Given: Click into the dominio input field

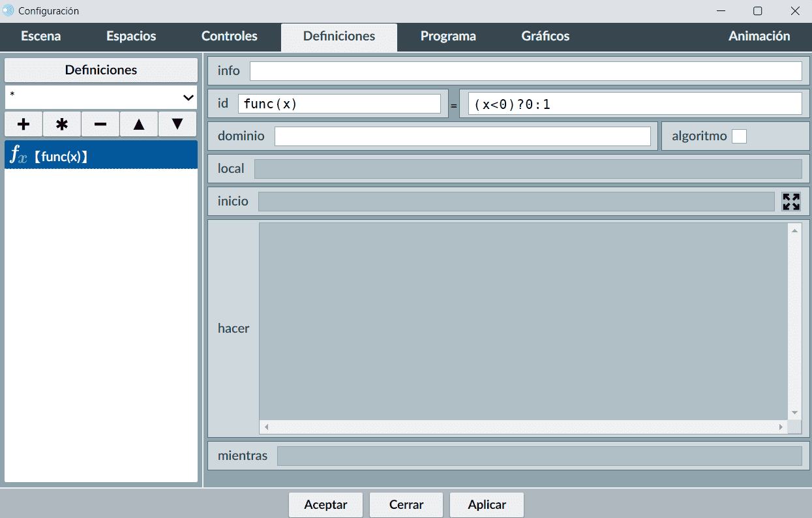Looking at the screenshot, I should click(462, 136).
